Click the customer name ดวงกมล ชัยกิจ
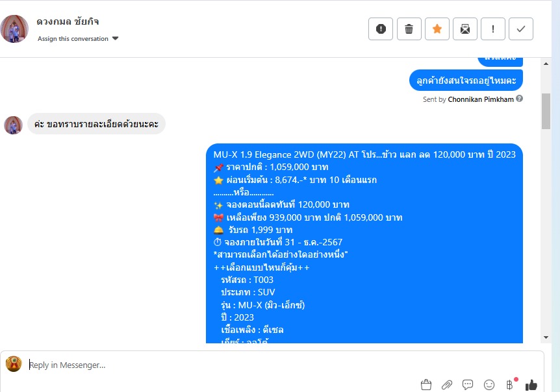Screen dimensions: 560x392 point(68,21)
